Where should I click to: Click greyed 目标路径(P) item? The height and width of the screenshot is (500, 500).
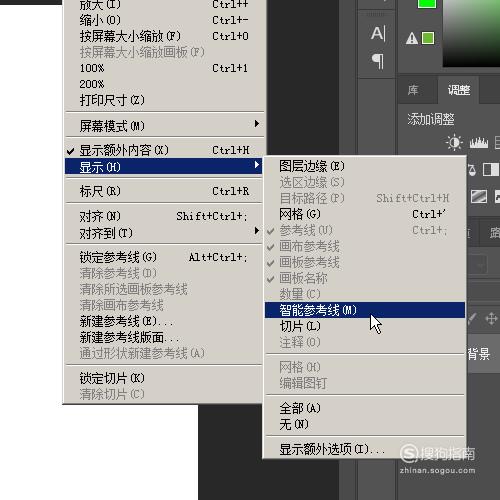point(365,198)
